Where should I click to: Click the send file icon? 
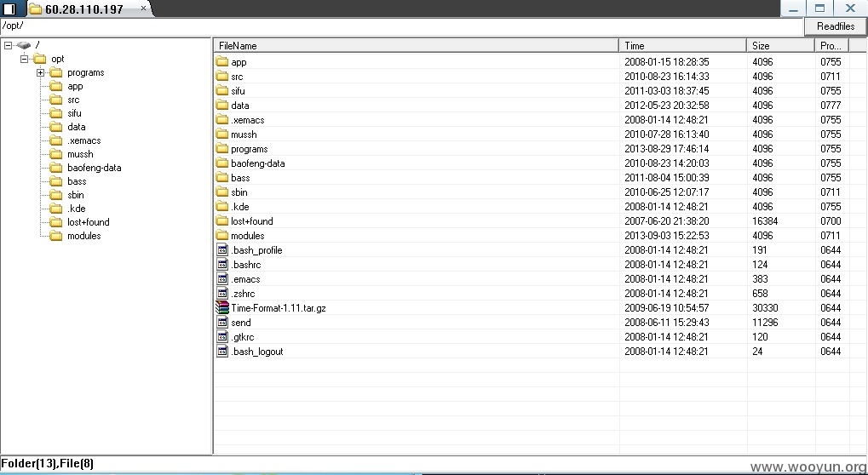pyautogui.click(x=222, y=323)
